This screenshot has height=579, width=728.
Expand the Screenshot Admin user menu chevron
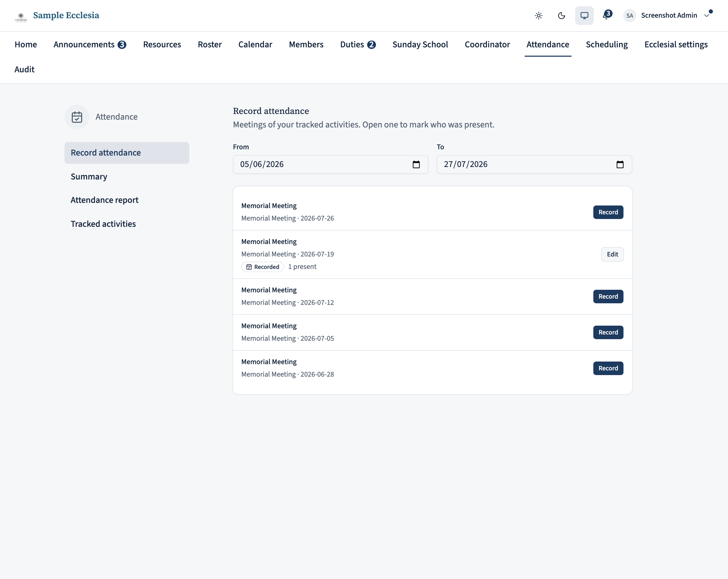(x=706, y=16)
